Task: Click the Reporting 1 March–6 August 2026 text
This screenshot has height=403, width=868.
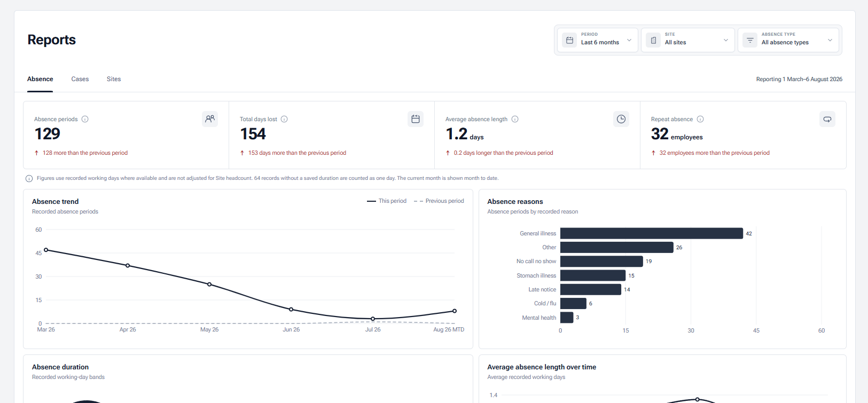Action: pyautogui.click(x=799, y=79)
